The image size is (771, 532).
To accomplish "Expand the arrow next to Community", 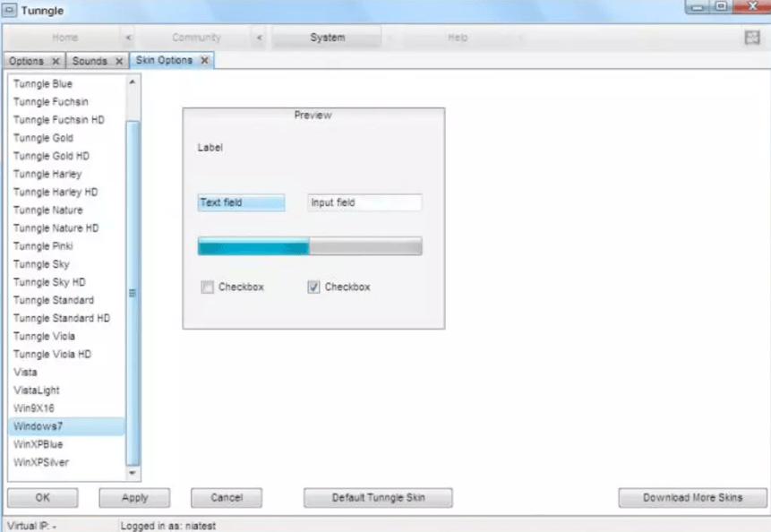I will [x=260, y=38].
